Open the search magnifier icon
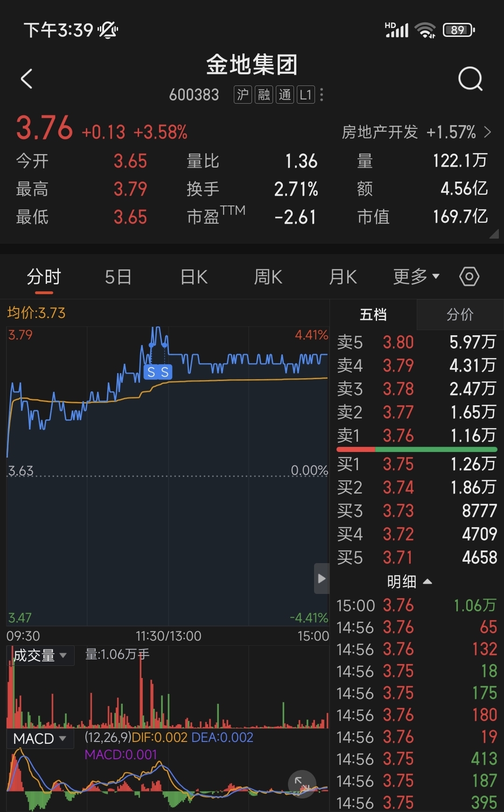The width and height of the screenshot is (504, 812). click(x=470, y=78)
